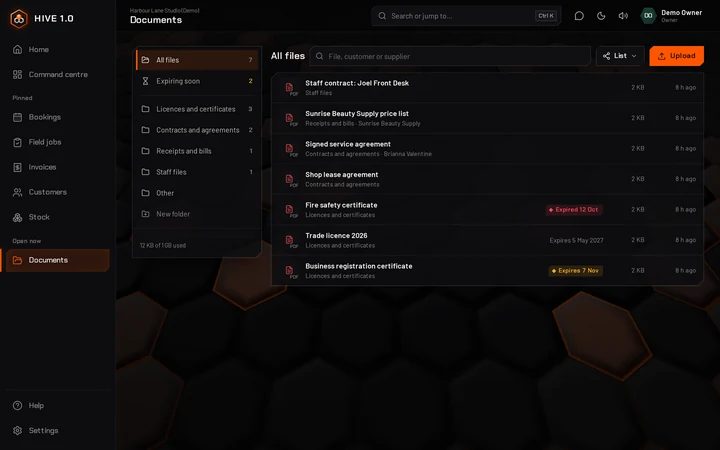Viewport: 720px width, 450px height.
Task: Open Staff contract: Joel Front Desk title
Action: [357, 83]
